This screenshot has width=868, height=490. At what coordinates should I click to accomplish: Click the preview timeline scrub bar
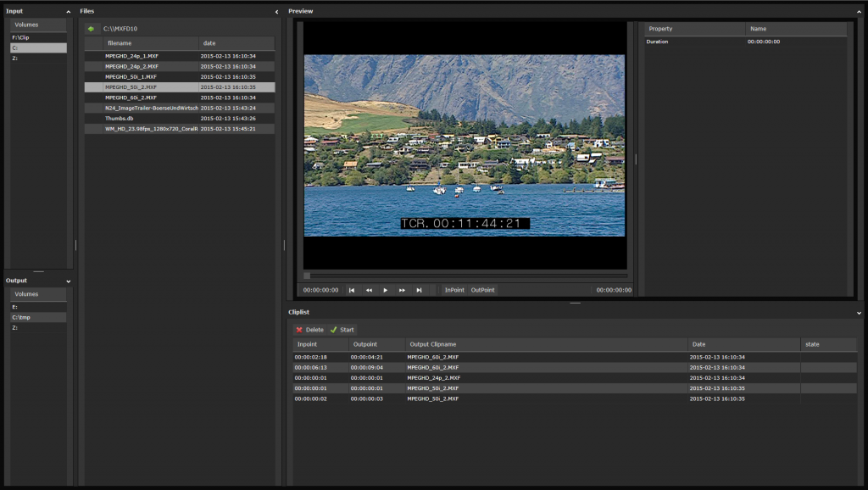click(465, 276)
